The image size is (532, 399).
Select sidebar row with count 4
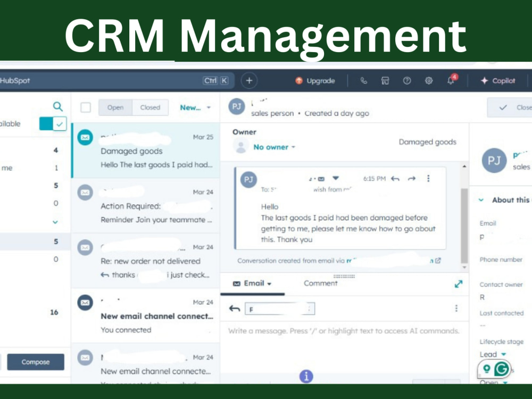[35, 150]
